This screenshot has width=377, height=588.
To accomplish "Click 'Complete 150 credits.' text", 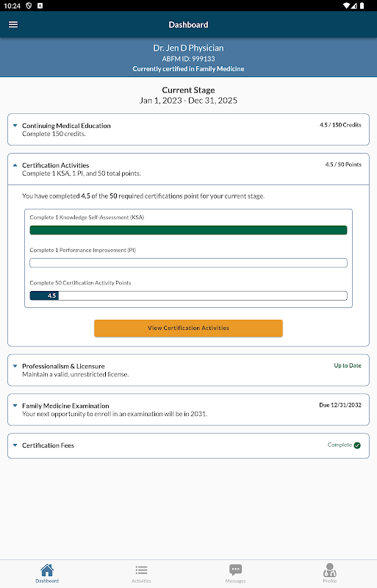I will [x=54, y=134].
